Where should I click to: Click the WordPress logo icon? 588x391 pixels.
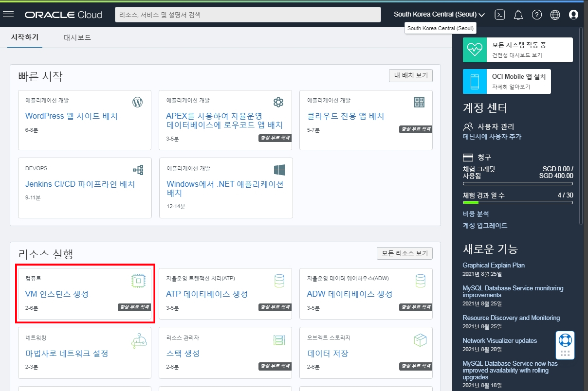[138, 102]
